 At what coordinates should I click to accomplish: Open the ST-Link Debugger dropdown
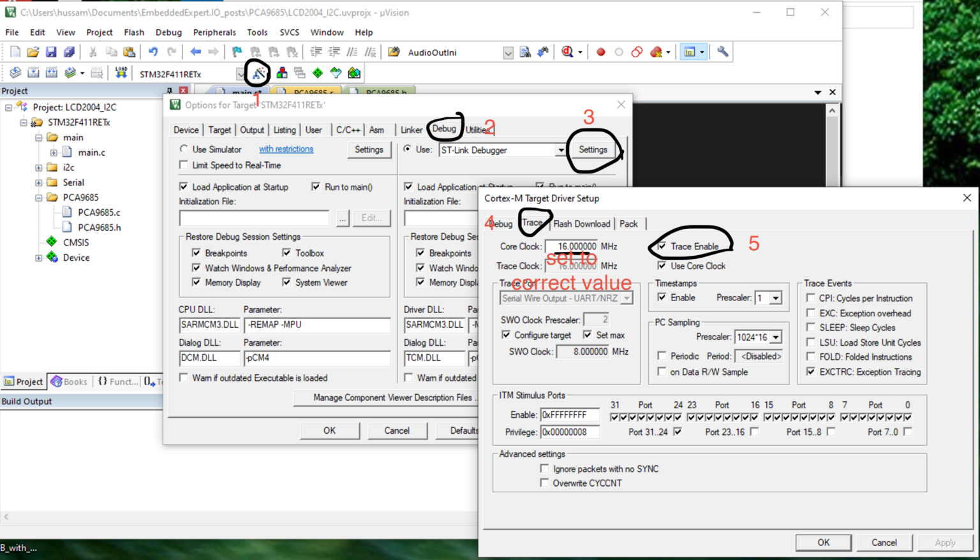[560, 151]
